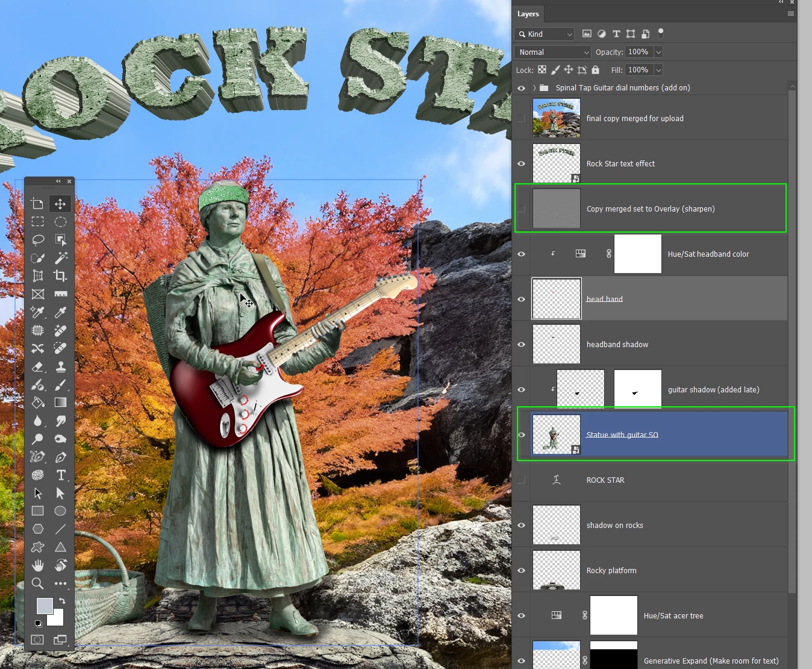
Task: Select the Pen tool
Action: 60,457
